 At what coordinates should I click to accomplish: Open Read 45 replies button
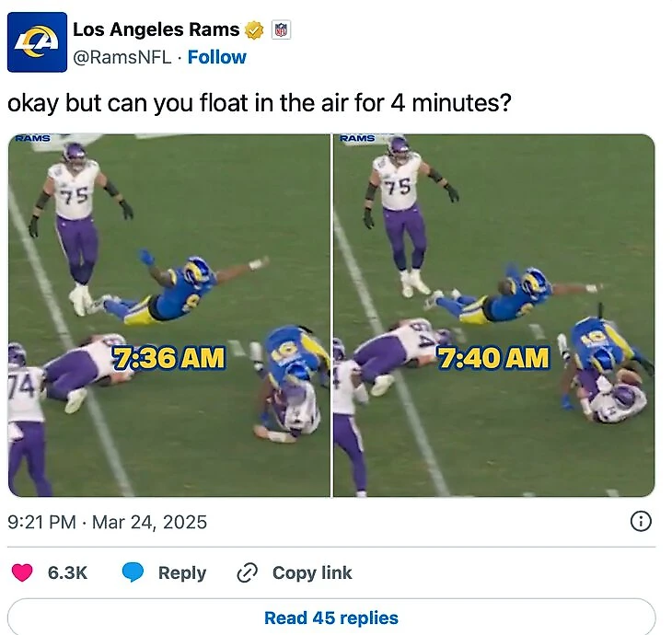(331, 618)
